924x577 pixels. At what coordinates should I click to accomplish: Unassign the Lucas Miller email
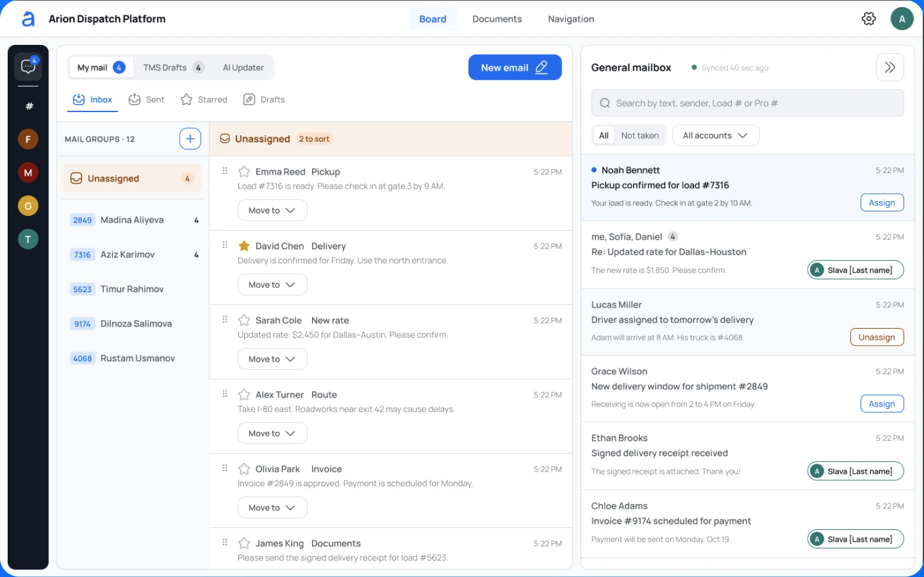pyautogui.click(x=877, y=337)
